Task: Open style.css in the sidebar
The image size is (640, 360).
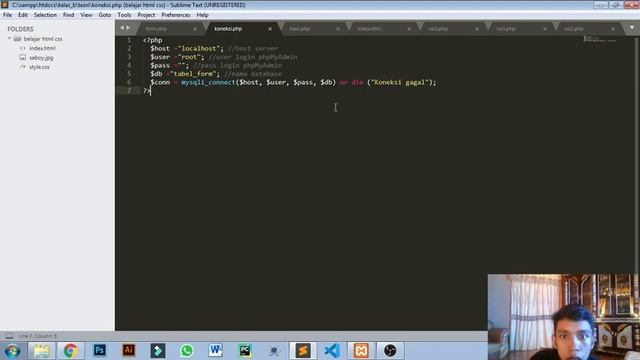Action: click(40, 67)
